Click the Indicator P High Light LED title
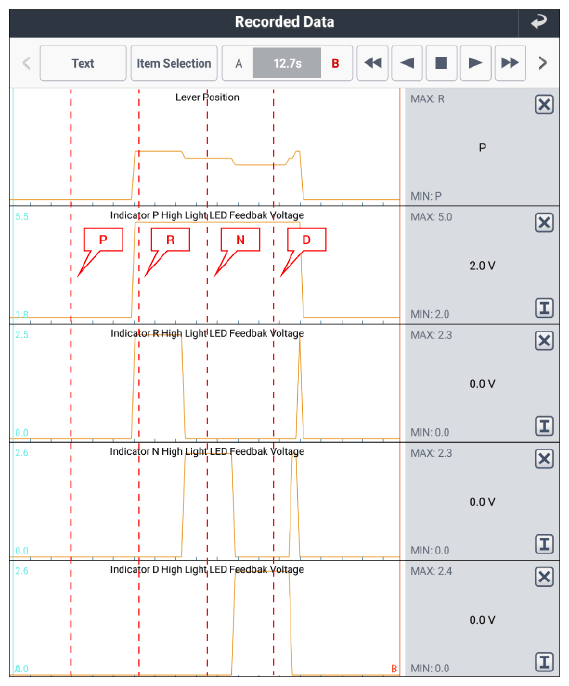This screenshot has width=569, height=686. [207, 215]
